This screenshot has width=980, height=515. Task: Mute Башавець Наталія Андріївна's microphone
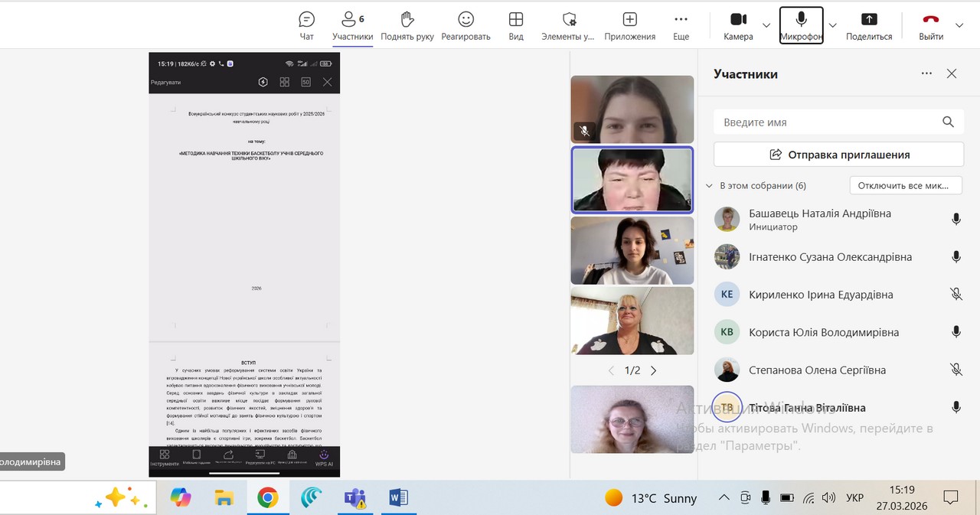955,220
